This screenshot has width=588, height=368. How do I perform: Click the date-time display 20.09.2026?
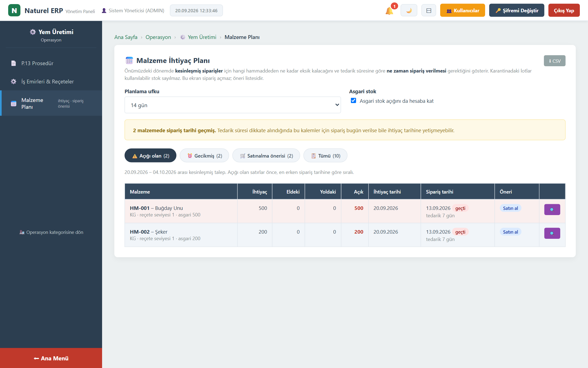click(196, 11)
